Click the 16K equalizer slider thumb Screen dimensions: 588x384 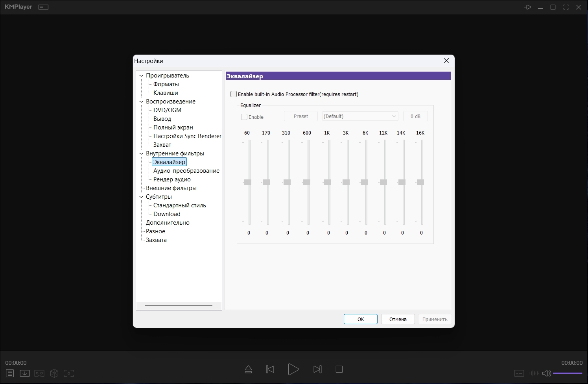point(420,182)
